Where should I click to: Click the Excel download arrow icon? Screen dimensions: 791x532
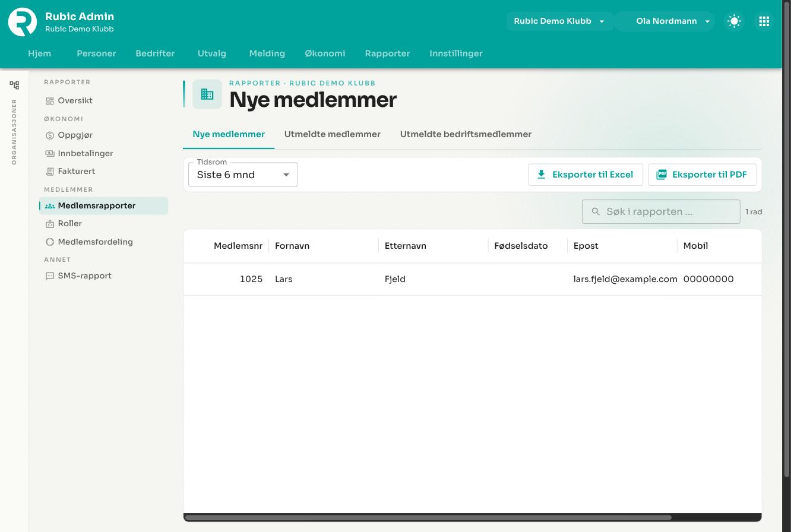541,175
